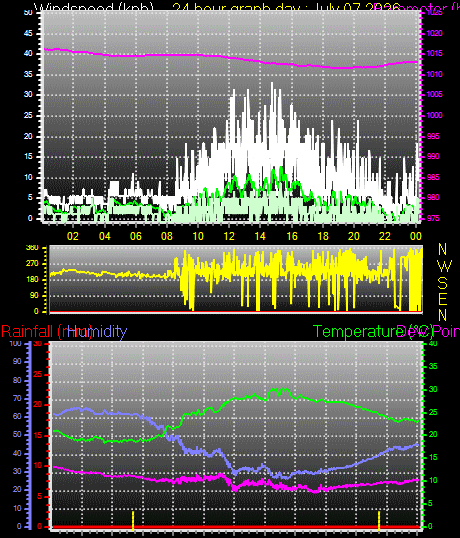Screen dimensions: 460x538
Task: Click the 16 hour label on time axis
Action: [292, 236]
